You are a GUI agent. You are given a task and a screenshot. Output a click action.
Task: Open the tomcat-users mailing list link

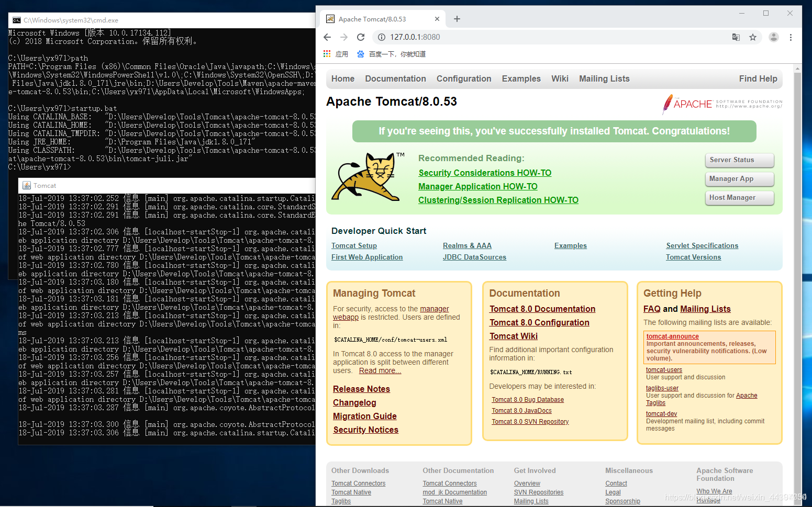pos(664,370)
